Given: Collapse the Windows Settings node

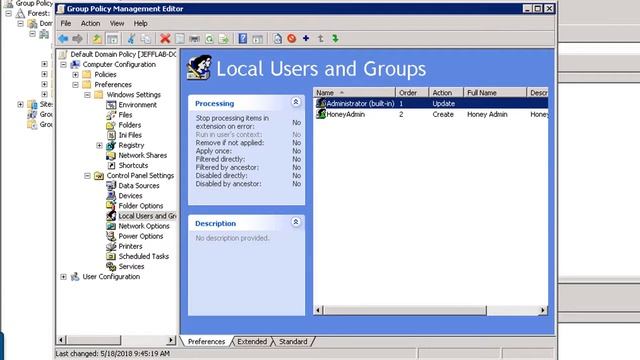Looking at the screenshot, I should [87, 95].
